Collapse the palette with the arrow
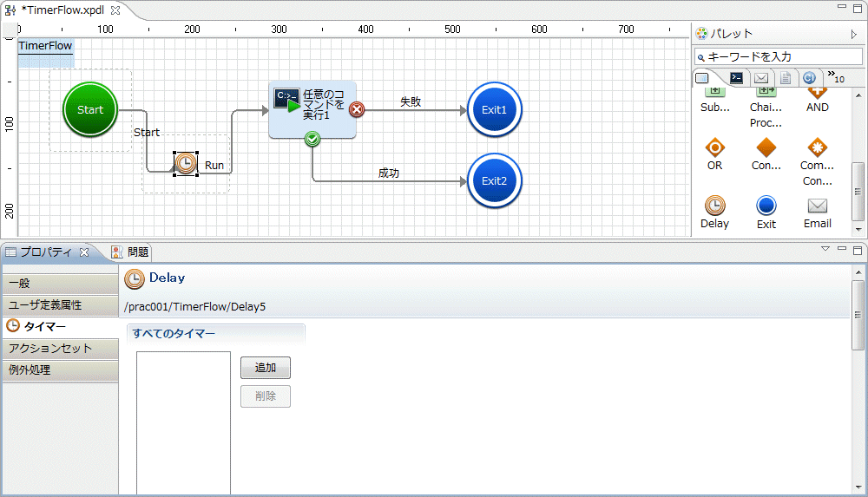Image resolution: width=868 pixels, height=497 pixels. point(853,35)
